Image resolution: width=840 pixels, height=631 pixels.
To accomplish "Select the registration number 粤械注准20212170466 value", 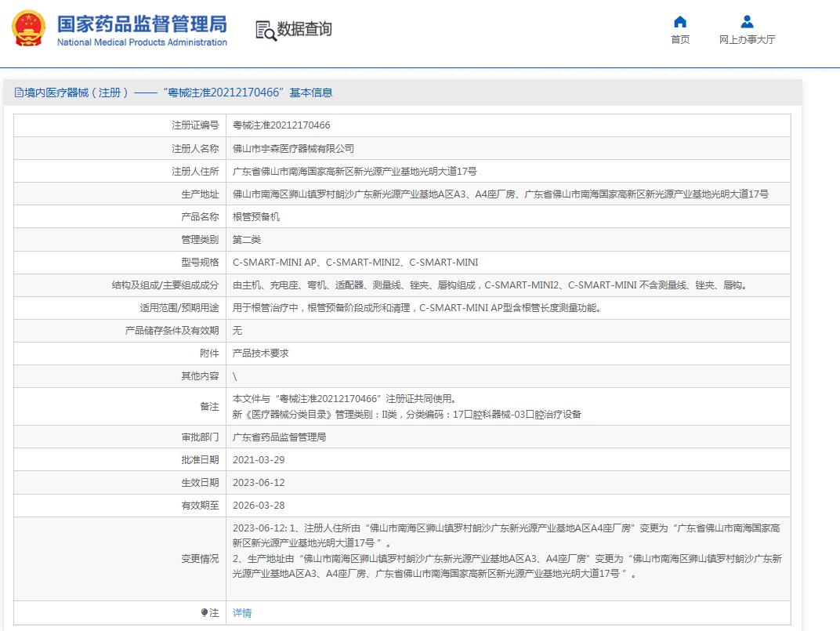I will coord(281,125).
